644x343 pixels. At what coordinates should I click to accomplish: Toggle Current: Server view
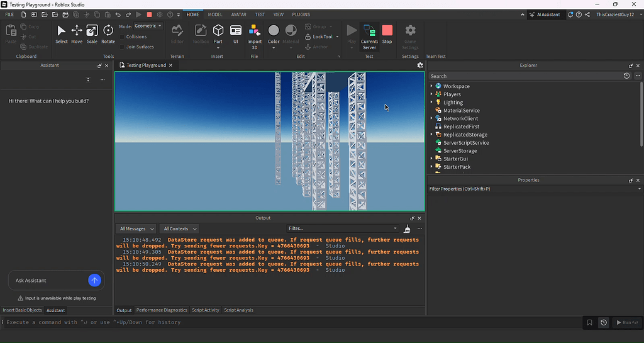pos(369,37)
